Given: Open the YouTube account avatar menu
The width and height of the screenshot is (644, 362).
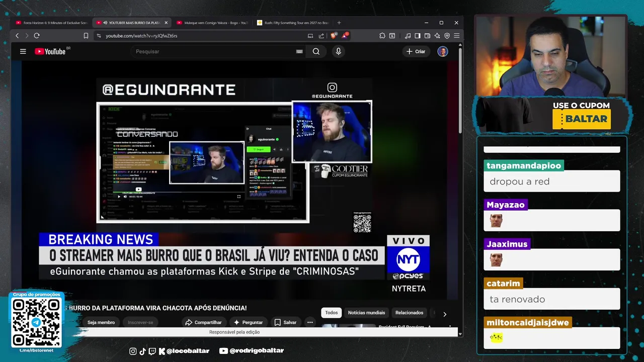Looking at the screenshot, I should (x=443, y=51).
